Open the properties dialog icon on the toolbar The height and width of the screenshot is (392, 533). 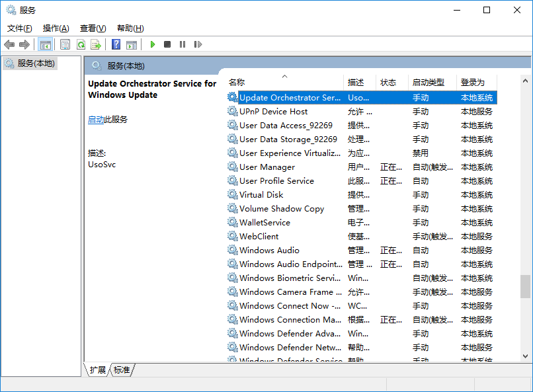64,44
